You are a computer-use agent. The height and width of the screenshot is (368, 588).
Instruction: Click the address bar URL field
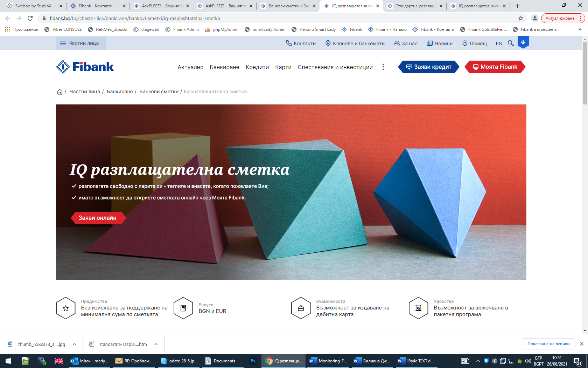point(140,19)
